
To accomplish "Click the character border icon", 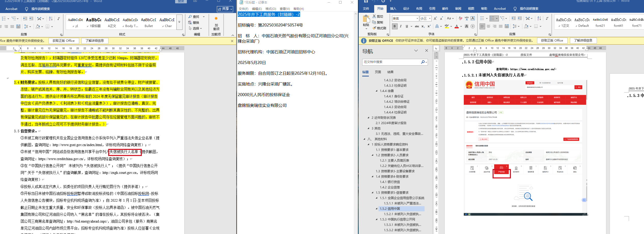I will 473,19.
